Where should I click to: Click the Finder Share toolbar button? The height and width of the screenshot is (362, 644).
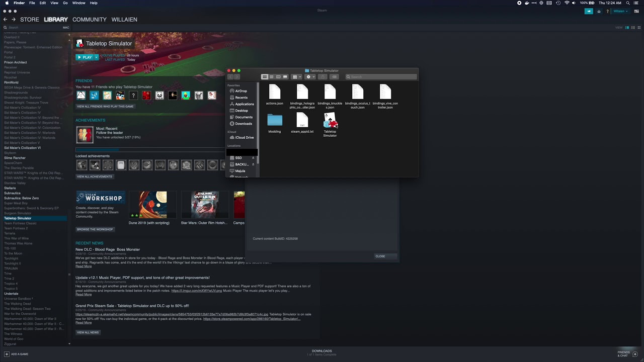[323, 77]
